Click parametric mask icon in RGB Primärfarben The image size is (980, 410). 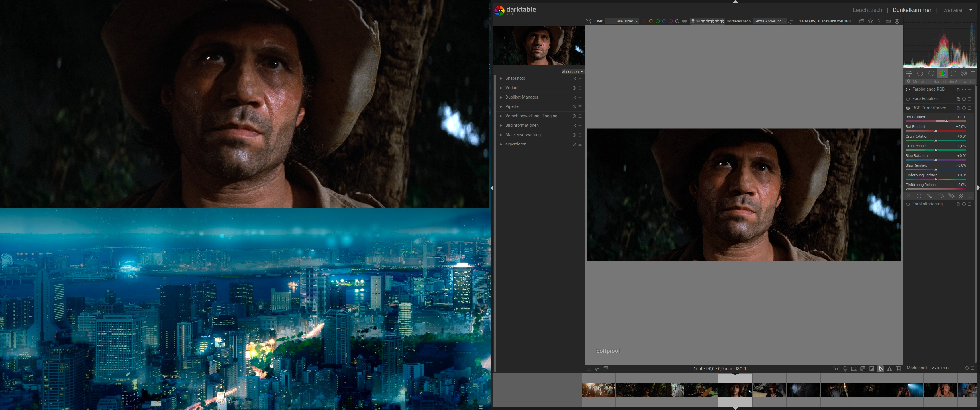point(940,196)
